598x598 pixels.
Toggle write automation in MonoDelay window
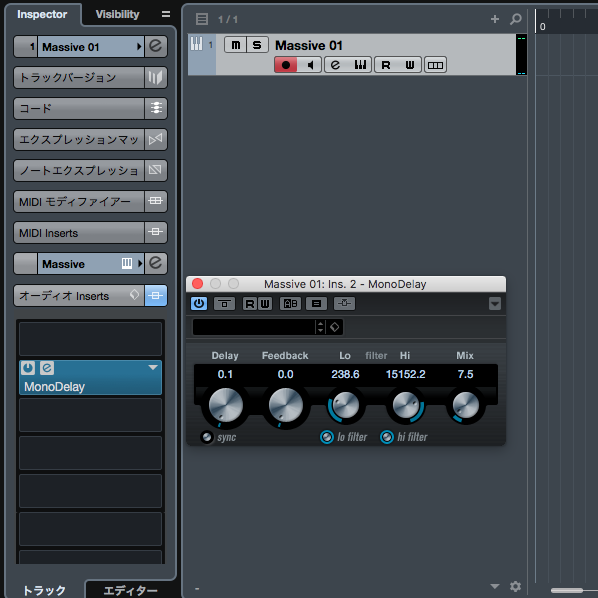point(265,304)
